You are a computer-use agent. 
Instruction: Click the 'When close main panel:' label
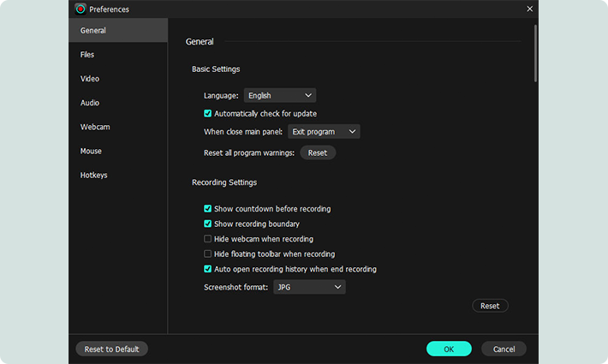[243, 132]
